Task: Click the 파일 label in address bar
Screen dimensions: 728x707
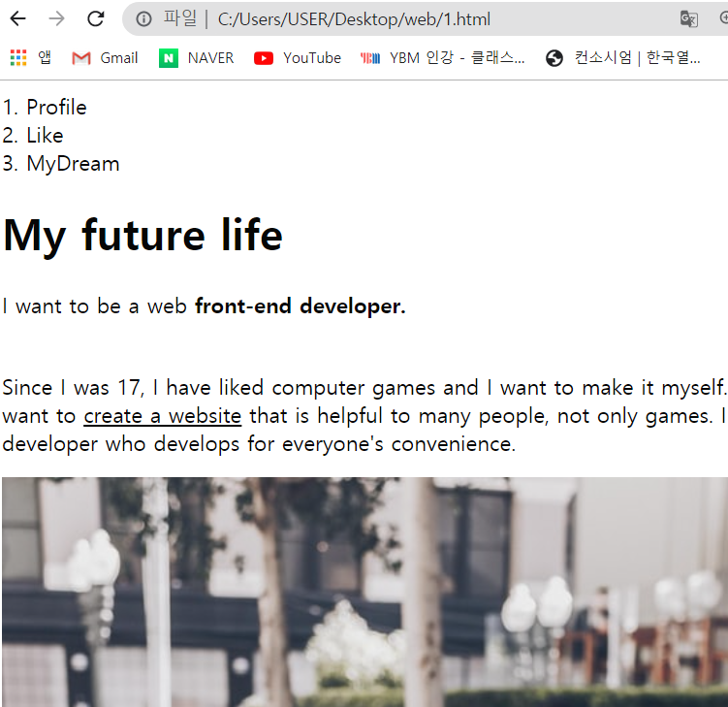Action: click(x=180, y=19)
